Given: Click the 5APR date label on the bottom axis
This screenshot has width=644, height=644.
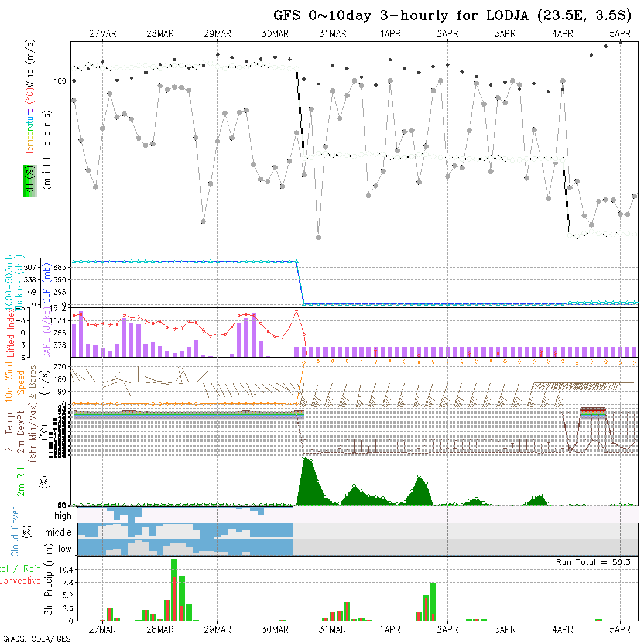Looking at the screenshot, I should tap(620, 629).
